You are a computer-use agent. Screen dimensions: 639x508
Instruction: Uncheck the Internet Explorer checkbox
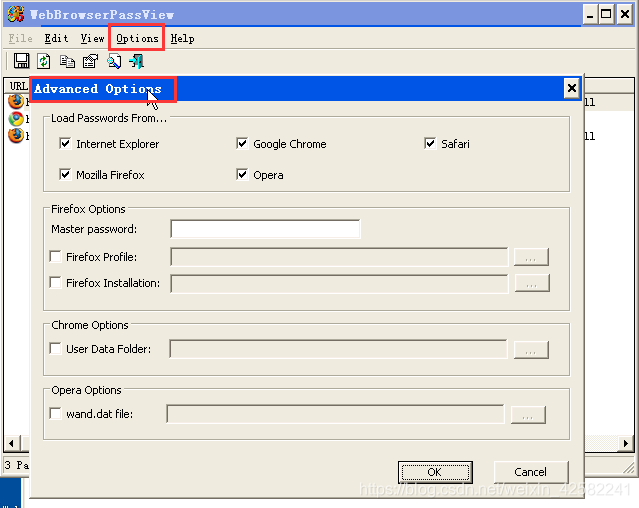point(65,143)
